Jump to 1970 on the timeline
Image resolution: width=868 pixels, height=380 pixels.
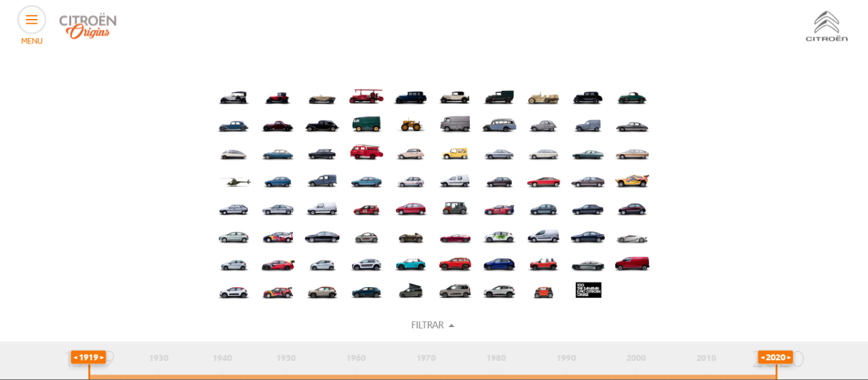click(x=426, y=358)
